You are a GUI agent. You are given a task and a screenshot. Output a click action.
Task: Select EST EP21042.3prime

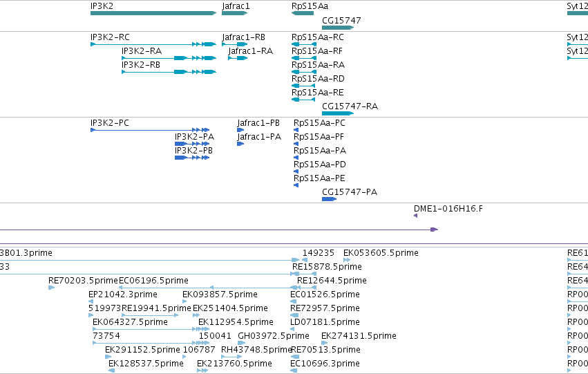coord(91,301)
